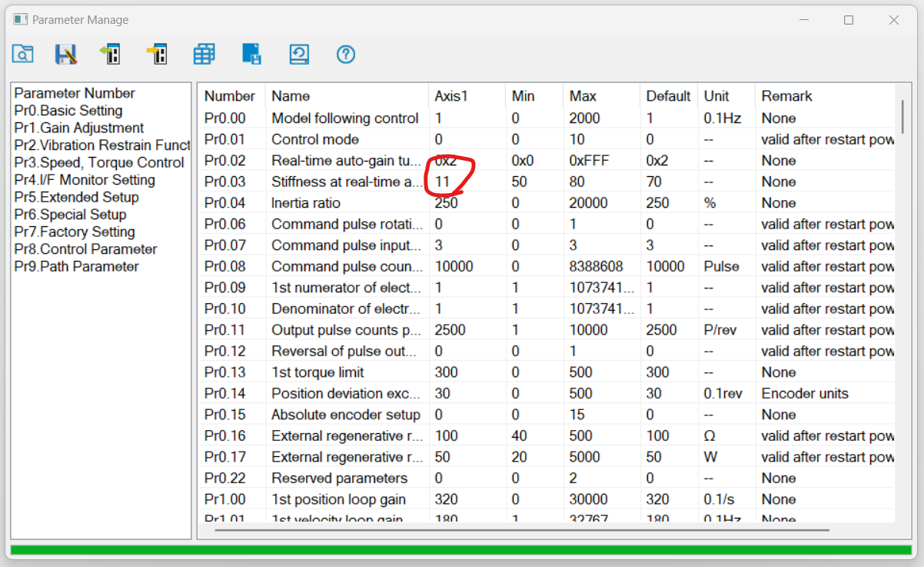Click the blue document save icon
This screenshot has height=567, width=924.
pos(251,54)
